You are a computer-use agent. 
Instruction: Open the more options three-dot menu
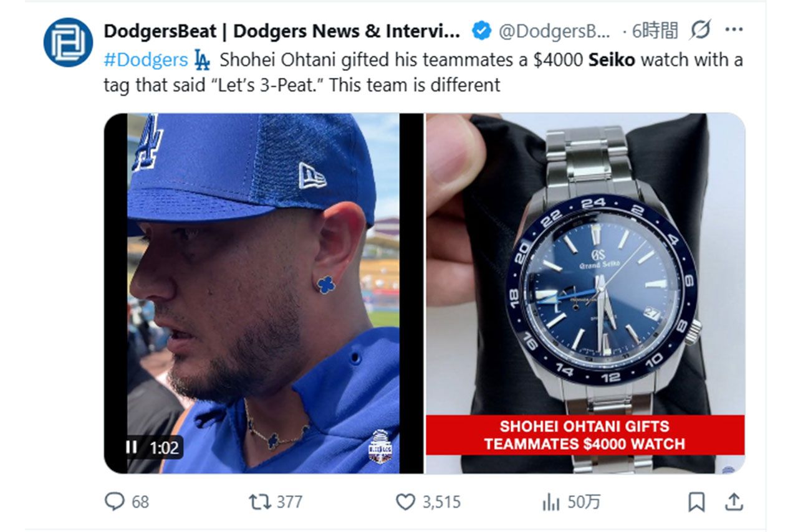pyautogui.click(x=734, y=29)
